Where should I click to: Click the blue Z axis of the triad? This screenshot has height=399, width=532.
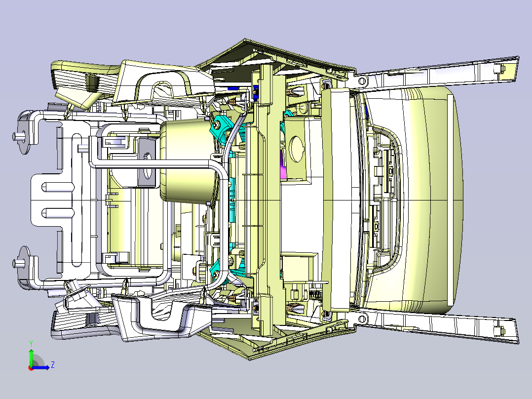point(41,367)
